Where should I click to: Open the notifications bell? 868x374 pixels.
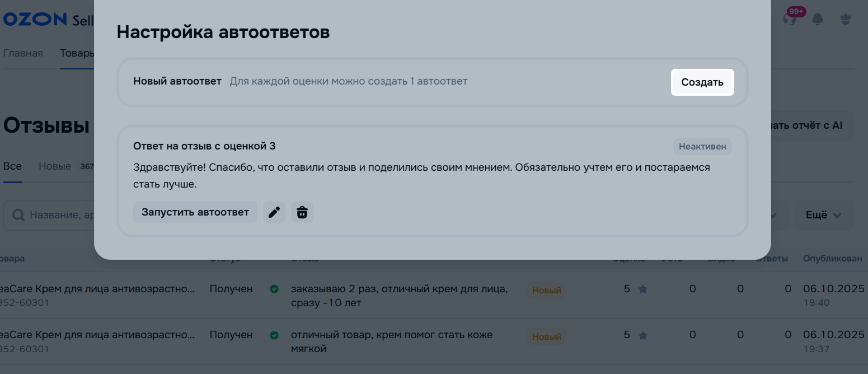pyautogui.click(x=818, y=20)
